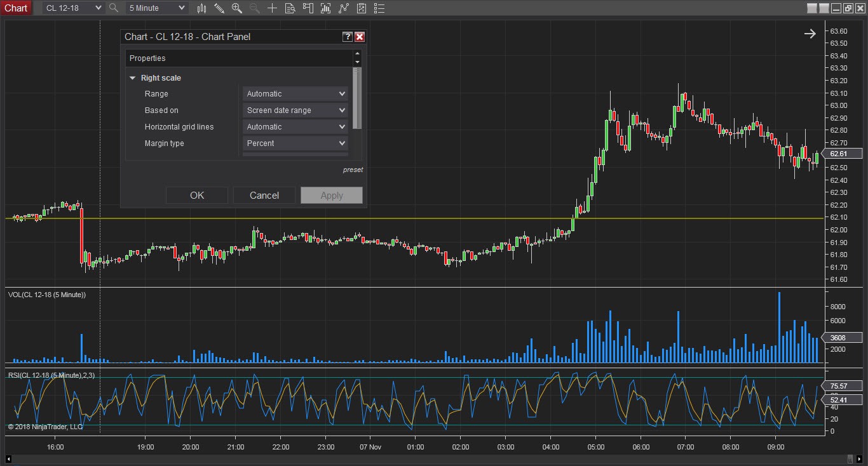
Task: Click the Margin type label
Action: [165, 143]
